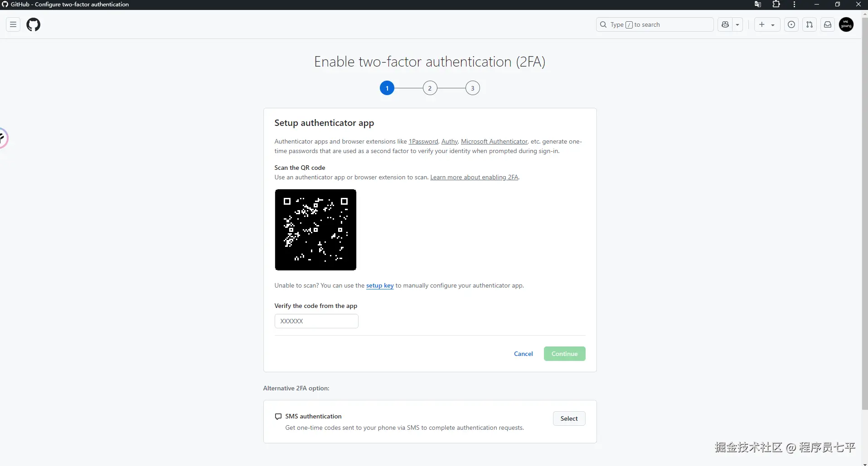
Task: Open the hamburger navigation menu
Action: click(13, 24)
